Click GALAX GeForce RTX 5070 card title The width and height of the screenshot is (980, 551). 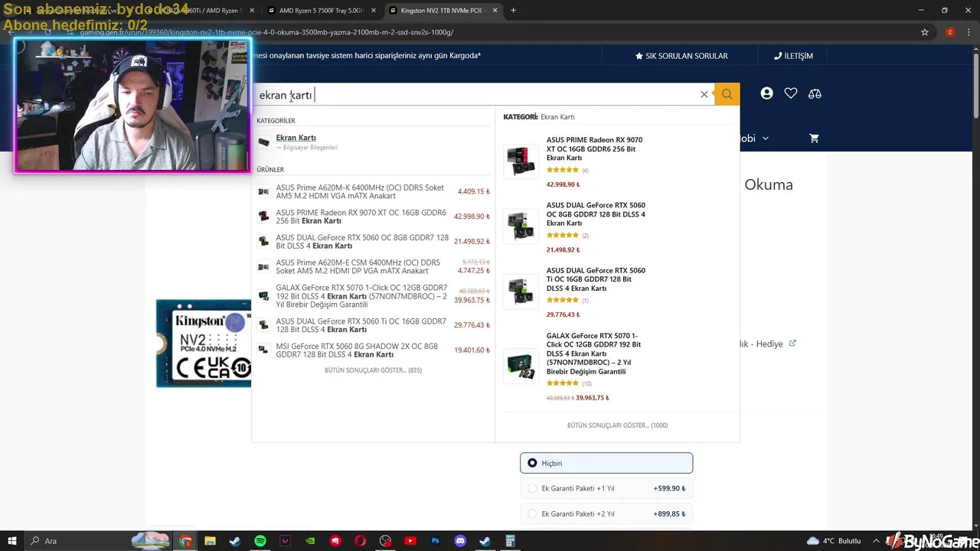(x=594, y=354)
